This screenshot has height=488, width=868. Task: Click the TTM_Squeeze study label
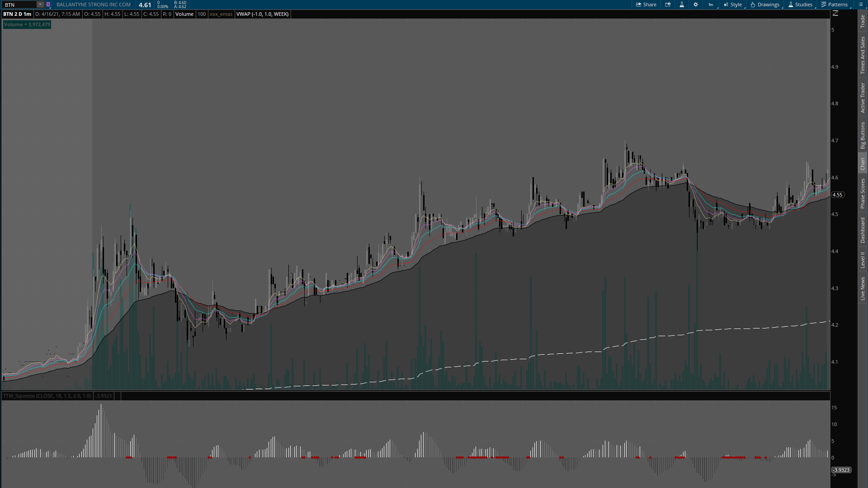point(47,396)
